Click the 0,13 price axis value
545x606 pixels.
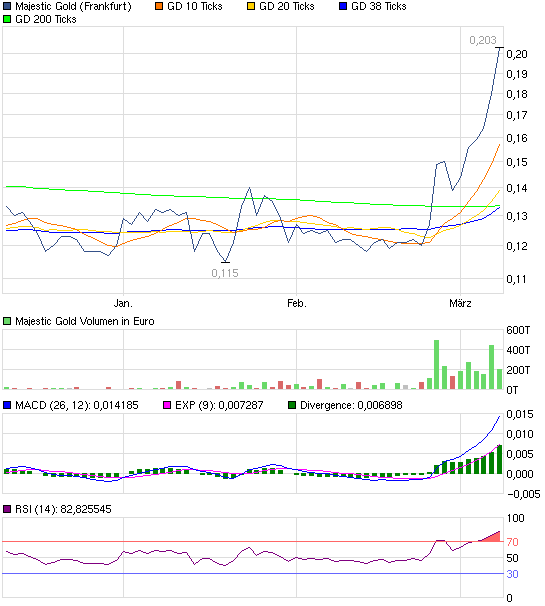[x=517, y=216]
